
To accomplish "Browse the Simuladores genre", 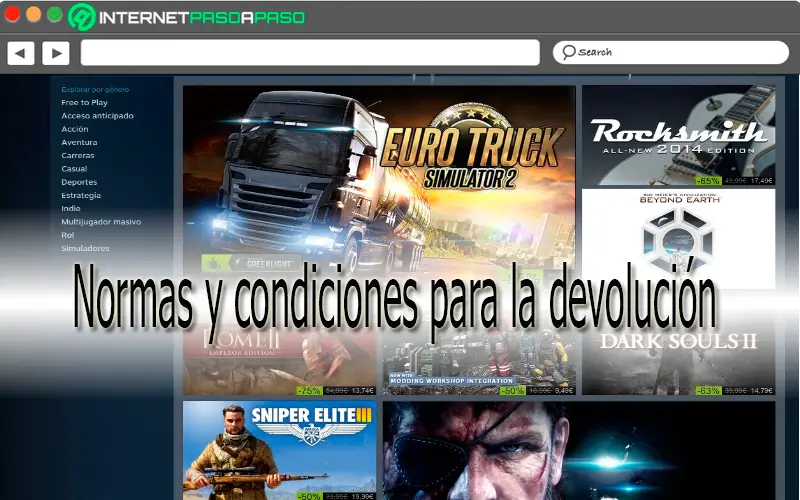I will tap(85, 248).
